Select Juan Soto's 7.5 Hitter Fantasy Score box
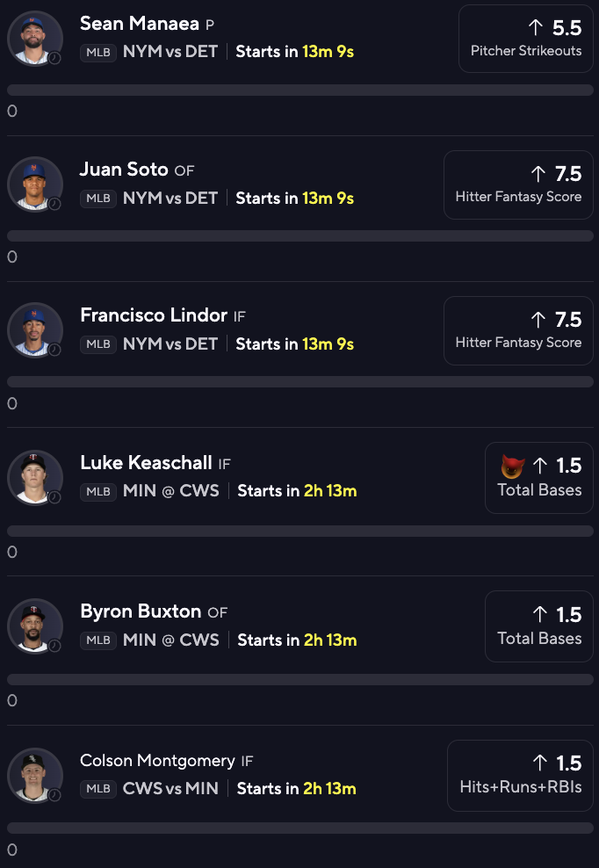Screen dimensions: 599x868 pyautogui.click(x=519, y=184)
